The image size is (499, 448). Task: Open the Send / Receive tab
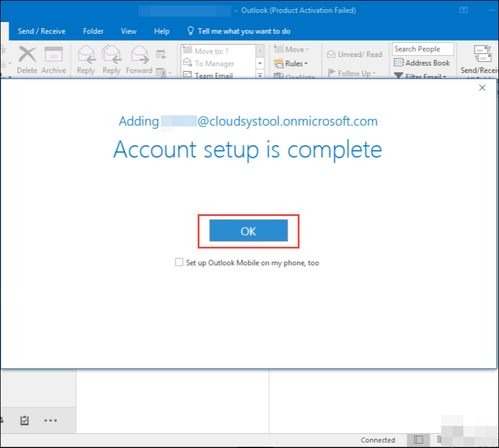42,31
